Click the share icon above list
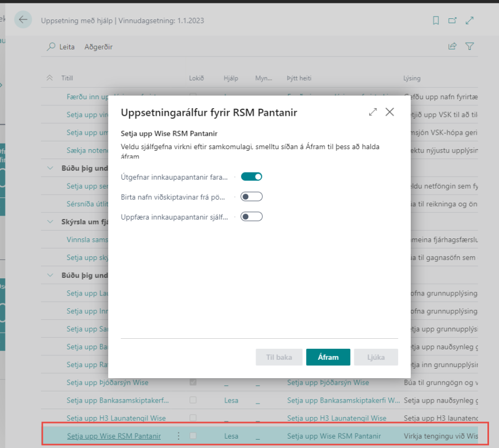The image size is (499, 448). 452,47
